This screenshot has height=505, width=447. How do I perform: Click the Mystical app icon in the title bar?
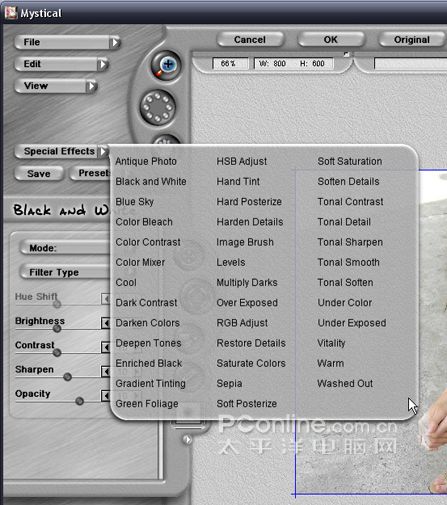(10, 13)
